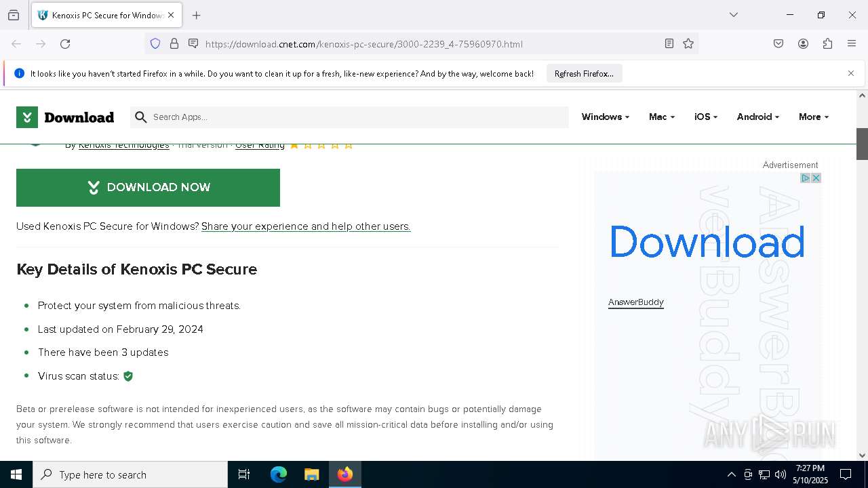The image size is (868, 488).
Task: Click the AdChoices triangle icon
Action: click(806, 178)
